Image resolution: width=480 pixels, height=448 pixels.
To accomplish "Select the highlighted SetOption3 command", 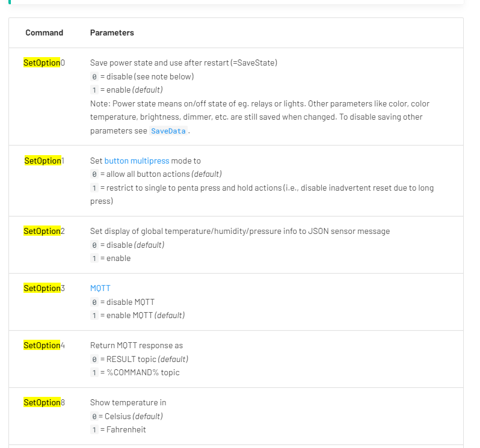I will [44, 288].
